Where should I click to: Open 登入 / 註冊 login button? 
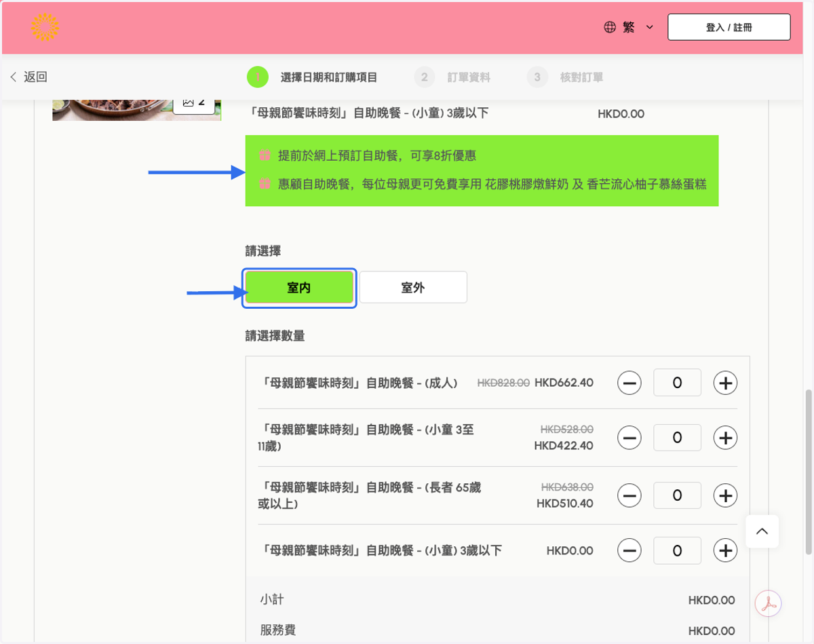(729, 27)
